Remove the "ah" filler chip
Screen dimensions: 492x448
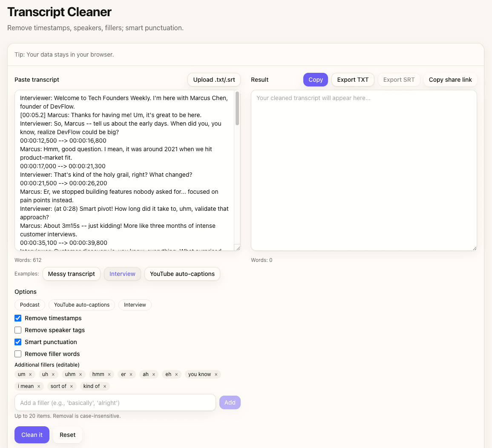(x=153, y=374)
